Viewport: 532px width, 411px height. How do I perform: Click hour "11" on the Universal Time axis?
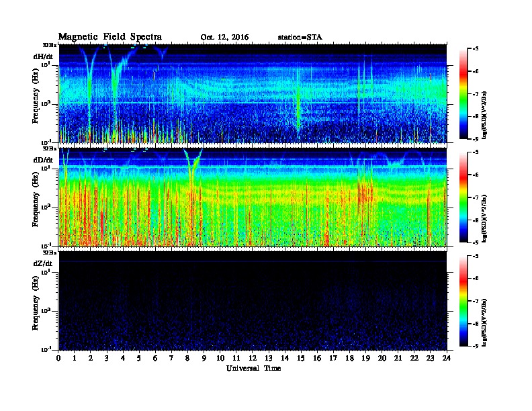(236, 358)
